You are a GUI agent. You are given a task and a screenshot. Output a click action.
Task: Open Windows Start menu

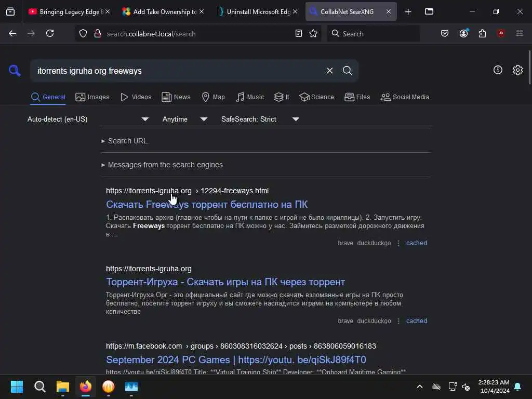point(17,387)
